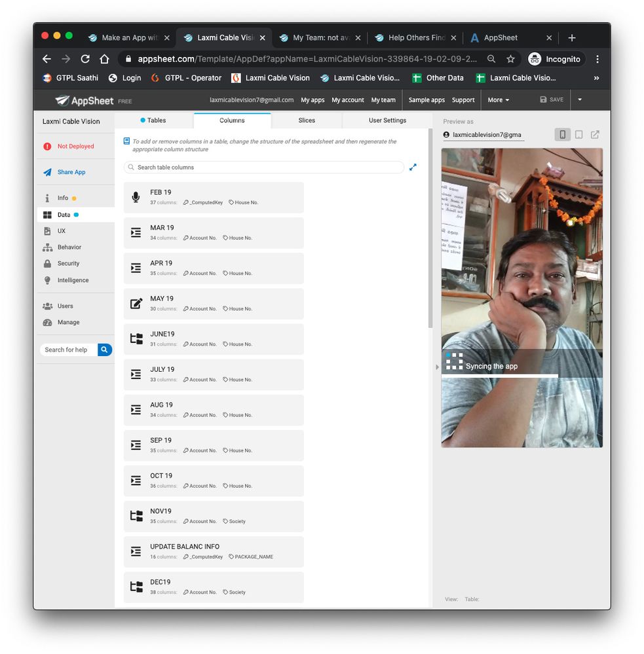The image size is (644, 654).
Task: Expand the UPDATE BALANC INFO columns
Action: click(x=214, y=551)
